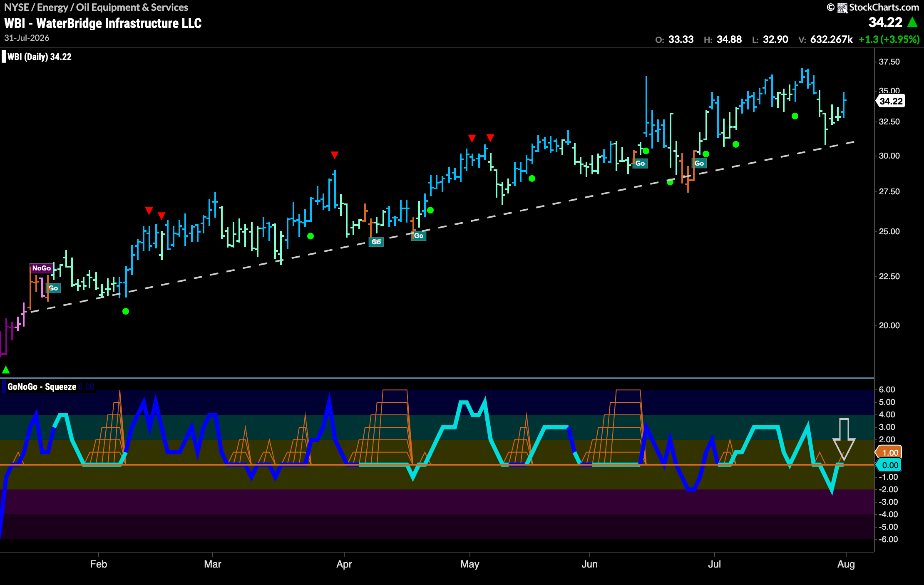Click the StockCharts.com logo text
This screenshot has height=585, width=924.
(x=884, y=7)
